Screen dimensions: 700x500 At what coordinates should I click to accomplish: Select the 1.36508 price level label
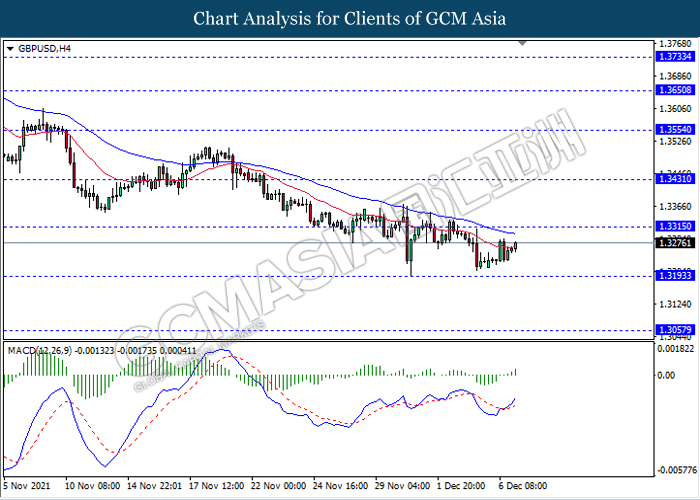(675, 90)
